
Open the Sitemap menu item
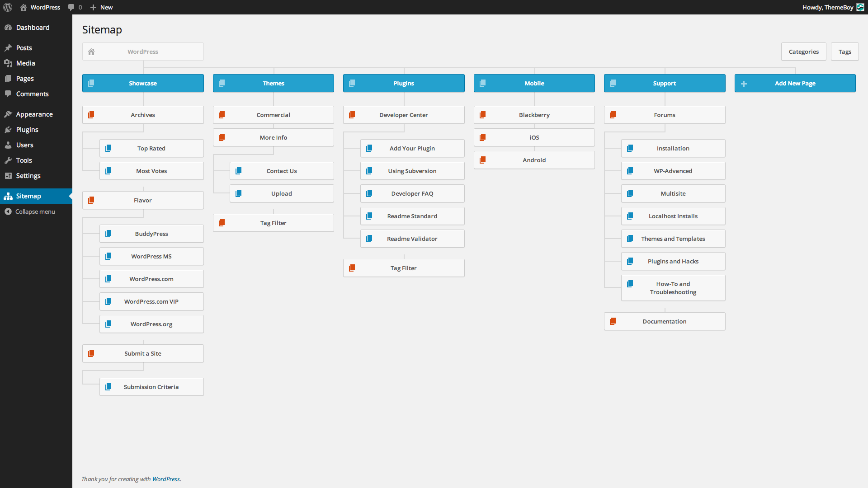click(28, 196)
